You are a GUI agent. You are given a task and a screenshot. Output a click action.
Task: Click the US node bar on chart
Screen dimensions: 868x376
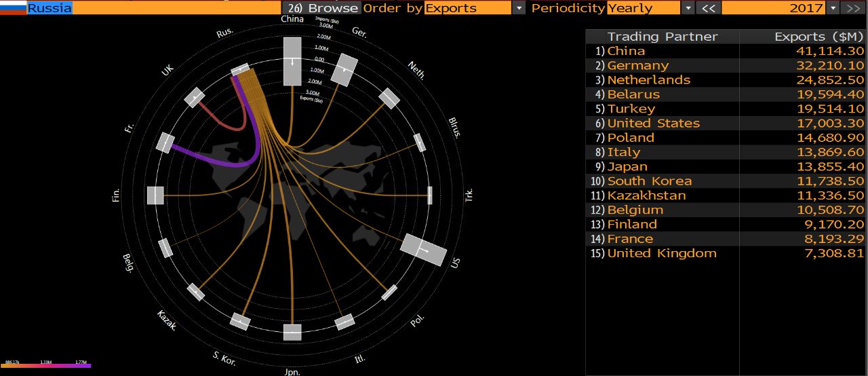423,250
